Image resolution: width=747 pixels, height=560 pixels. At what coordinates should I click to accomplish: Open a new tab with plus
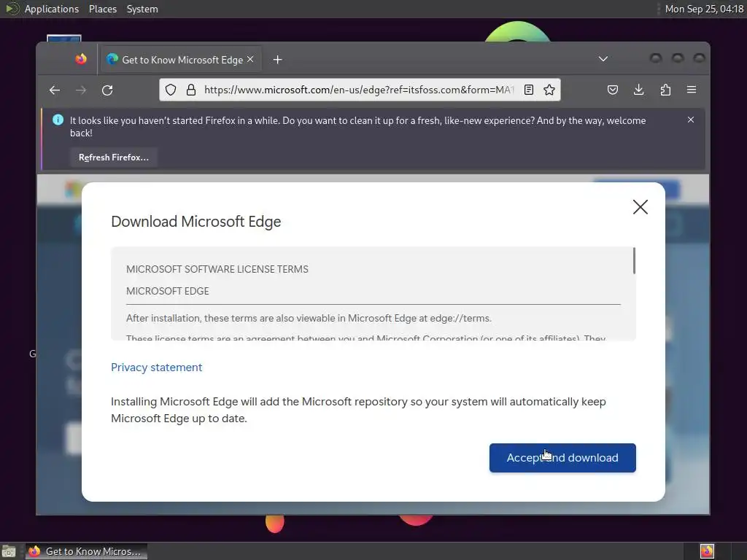[x=278, y=60]
